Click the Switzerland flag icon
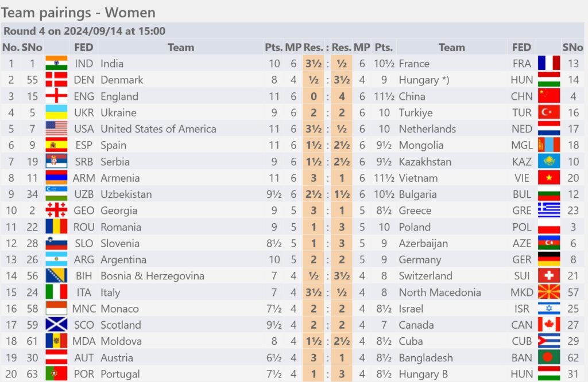The height and width of the screenshot is (382, 588). tap(548, 276)
